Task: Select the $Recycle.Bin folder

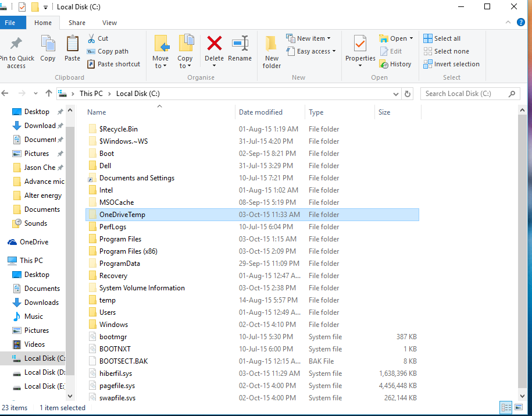Action: coord(252,129)
